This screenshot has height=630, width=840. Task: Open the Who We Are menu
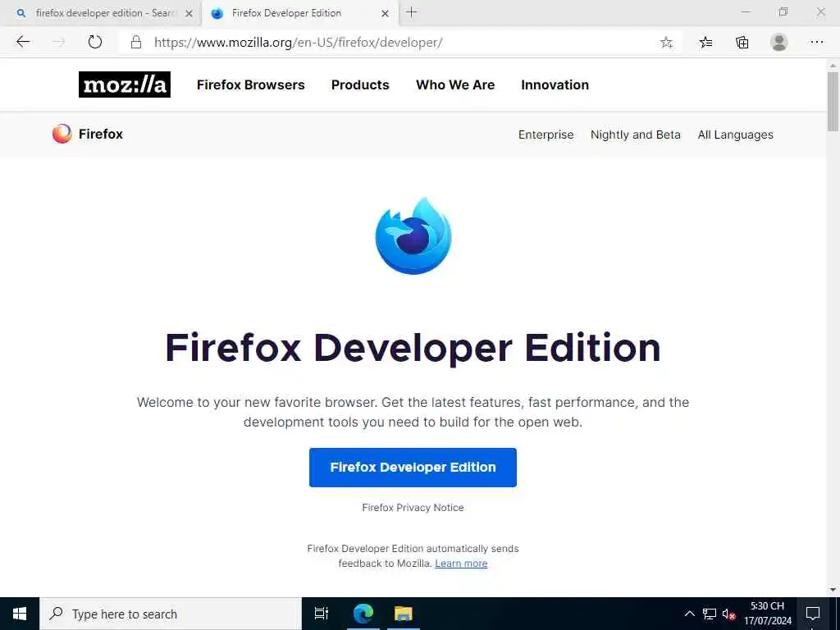point(455,84)
